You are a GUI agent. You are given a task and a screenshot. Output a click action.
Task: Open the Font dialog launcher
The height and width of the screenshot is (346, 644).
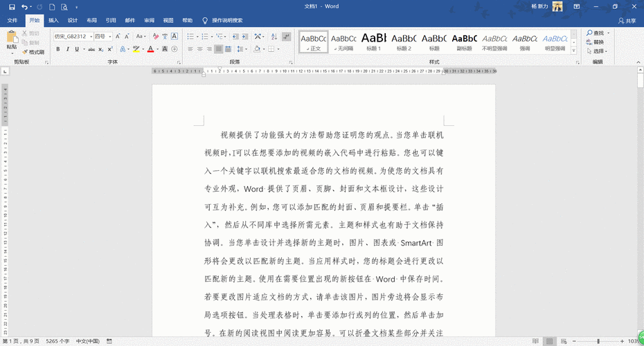coord(179,62)
